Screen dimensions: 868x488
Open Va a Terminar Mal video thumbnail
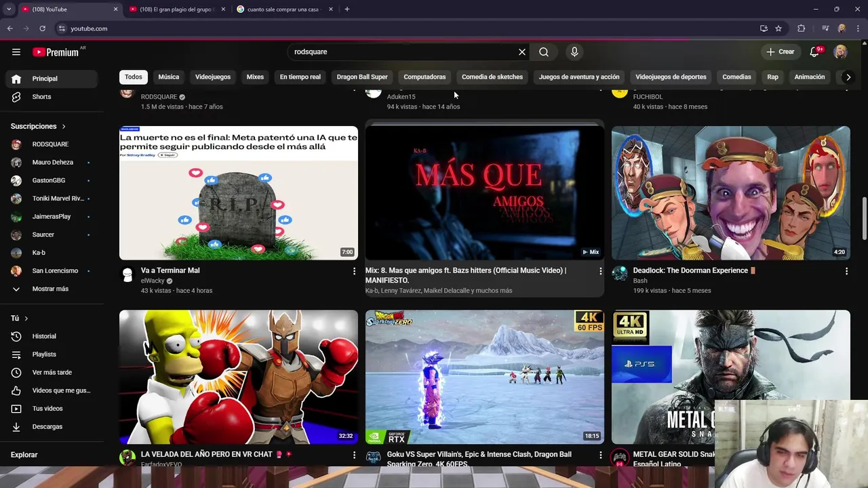pos(239,193)
